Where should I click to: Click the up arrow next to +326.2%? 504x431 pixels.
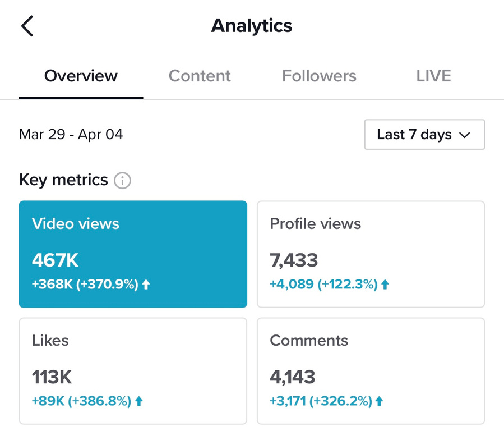pos(380,401)
